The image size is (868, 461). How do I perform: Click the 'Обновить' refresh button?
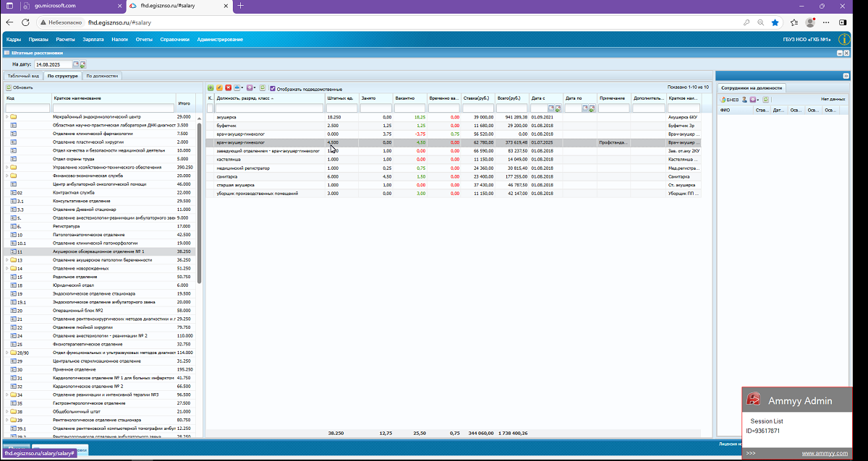click(x=19, y=87)
